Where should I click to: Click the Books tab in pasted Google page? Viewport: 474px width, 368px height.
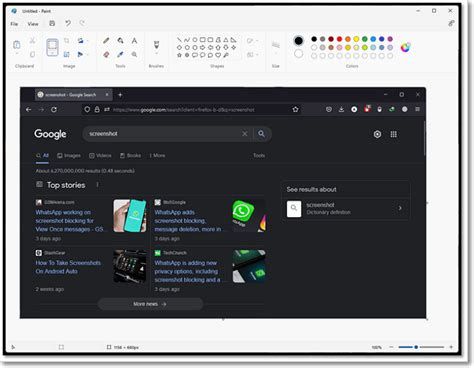[x=130, y=155]
